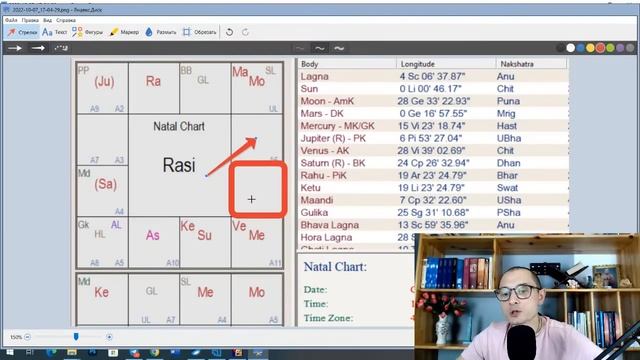Image resolution: width=640 pixels, height=360 pixels.
Task: Click the Mars - DK row
Action: (433, 113)
